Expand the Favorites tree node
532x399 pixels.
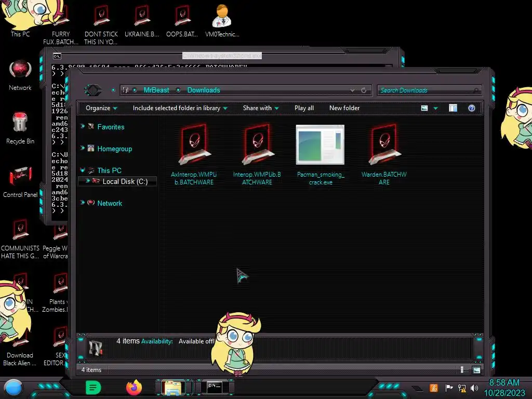click(83, 126)
